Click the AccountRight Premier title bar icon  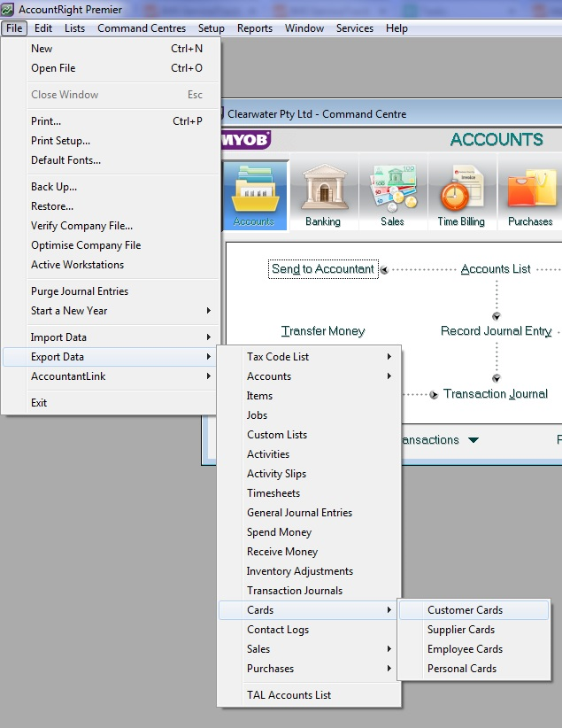[7, 9]
